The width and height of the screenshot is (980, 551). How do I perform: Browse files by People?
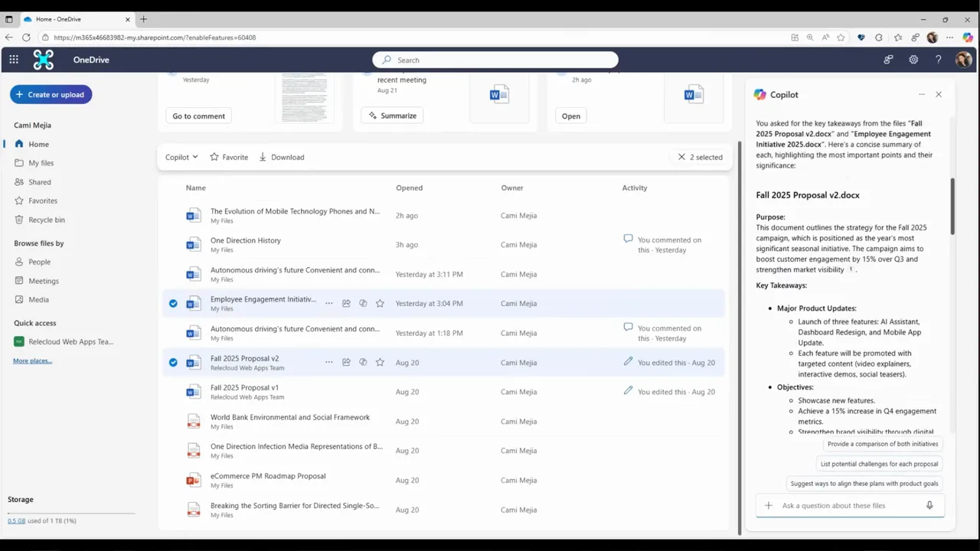pyautogui.click(x=39, y=262)
